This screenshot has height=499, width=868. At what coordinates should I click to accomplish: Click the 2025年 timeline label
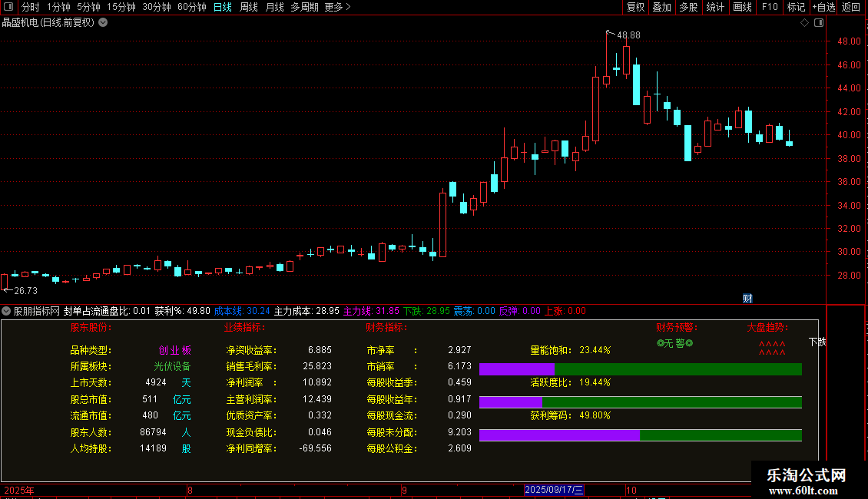click(x=19, y=490)
